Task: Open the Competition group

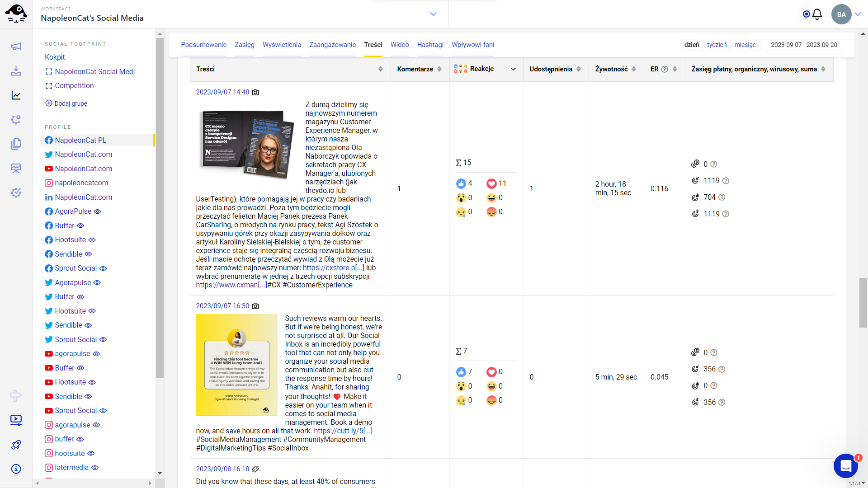Action: (x=74, y=86)
